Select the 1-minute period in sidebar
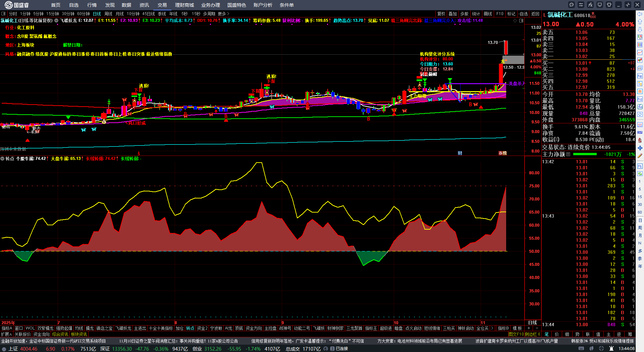This screenshot has height=352, width=644. point(640,181)
